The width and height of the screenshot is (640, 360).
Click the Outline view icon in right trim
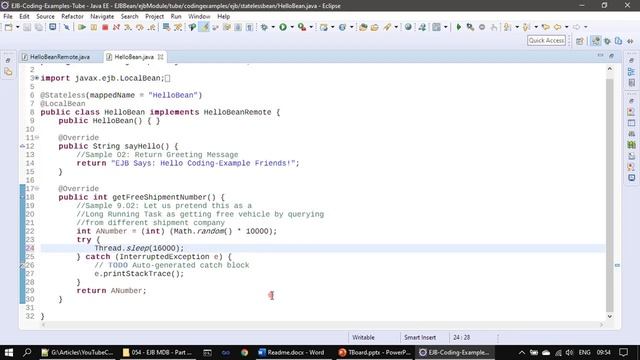pos(631,71)
